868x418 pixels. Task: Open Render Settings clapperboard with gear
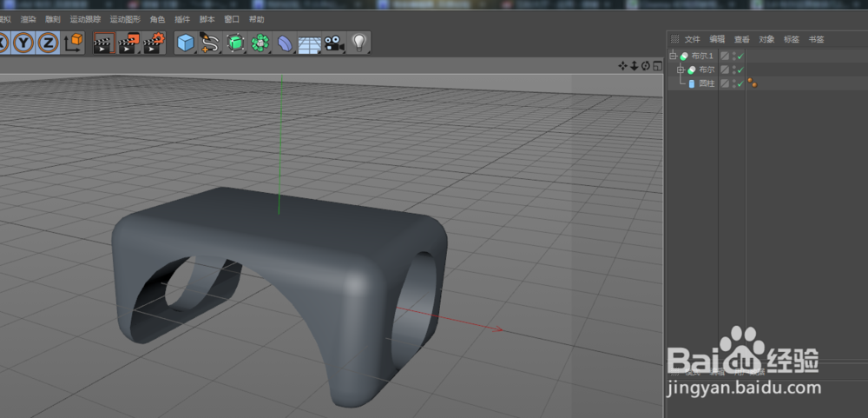(x=154, y=43)
